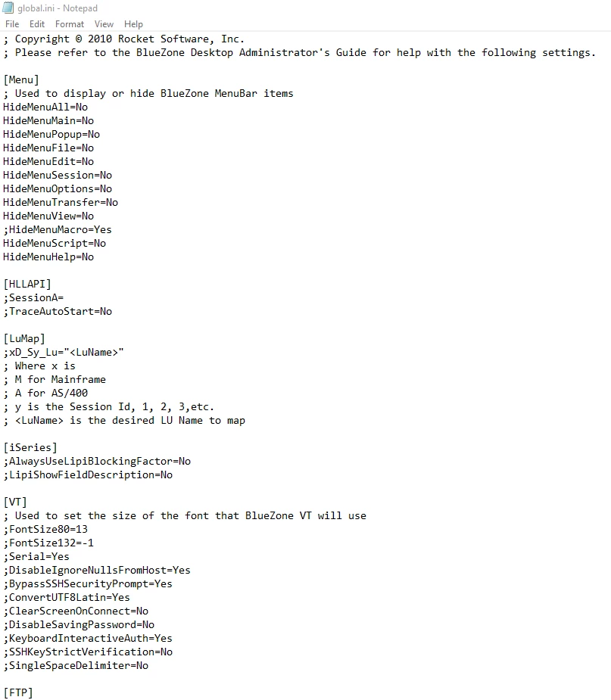
Task: Place cursor on the [Menu] section header
Action: [x=21, y=80]
